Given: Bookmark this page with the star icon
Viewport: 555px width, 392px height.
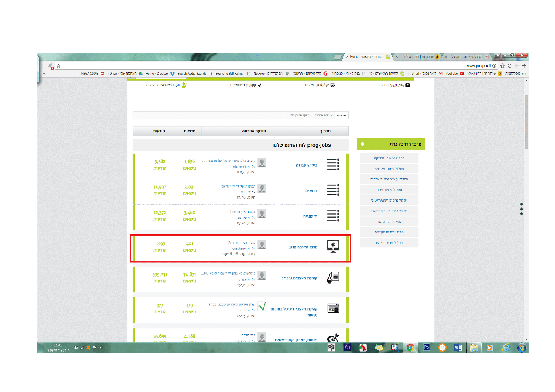Looking at the screenshot, I should click(58, 66).
